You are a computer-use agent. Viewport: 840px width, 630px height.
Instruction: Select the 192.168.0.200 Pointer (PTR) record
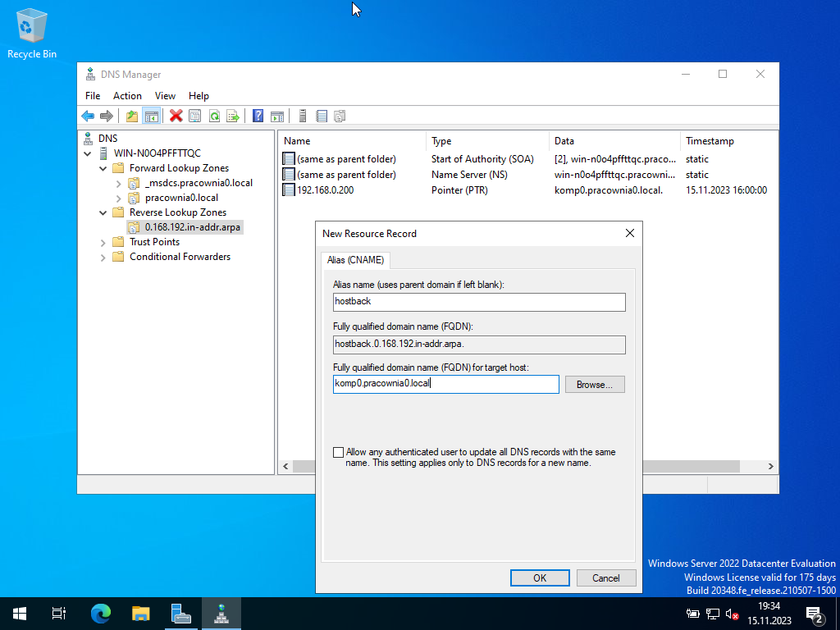pos(525,190)
